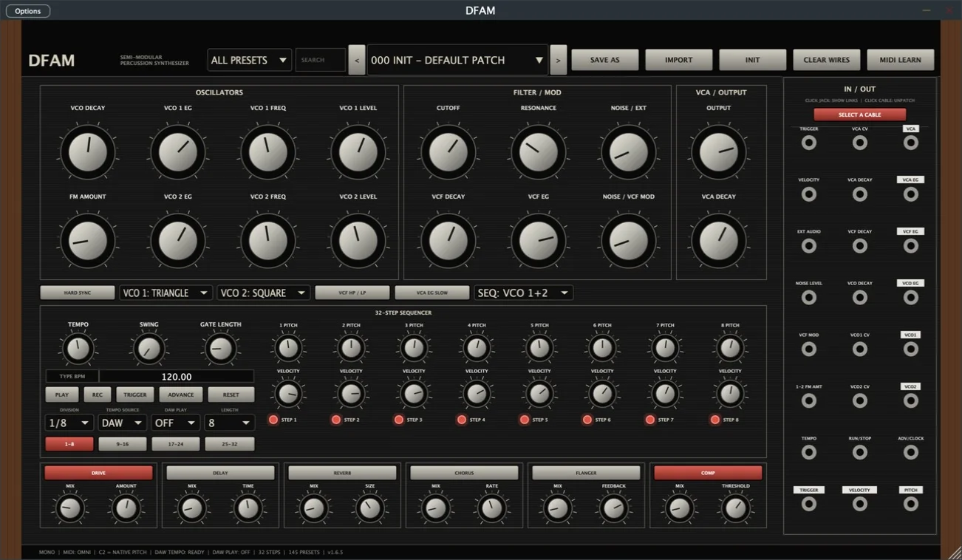This screenshot has width=962, height=560.
Task: Open the sequencer LENGTH dropdown
Action: tap(229, 423)
